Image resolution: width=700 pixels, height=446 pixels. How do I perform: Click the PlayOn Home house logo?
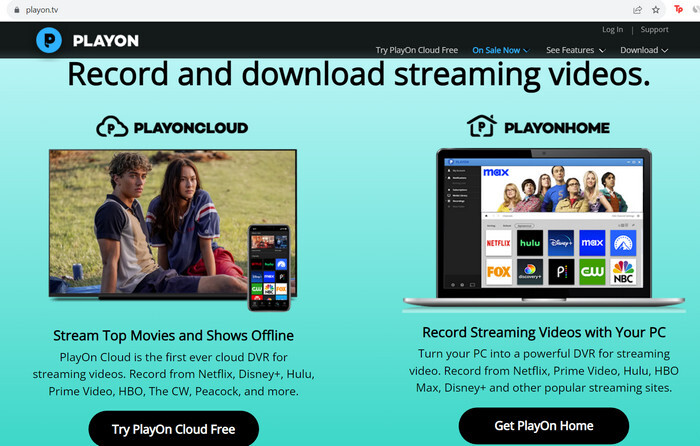[483, 127]
